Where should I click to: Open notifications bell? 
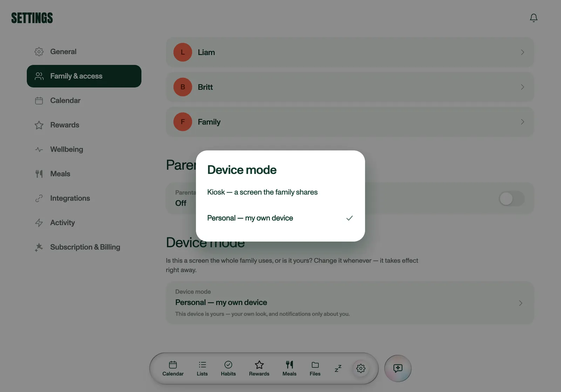[x=533, y=18]
